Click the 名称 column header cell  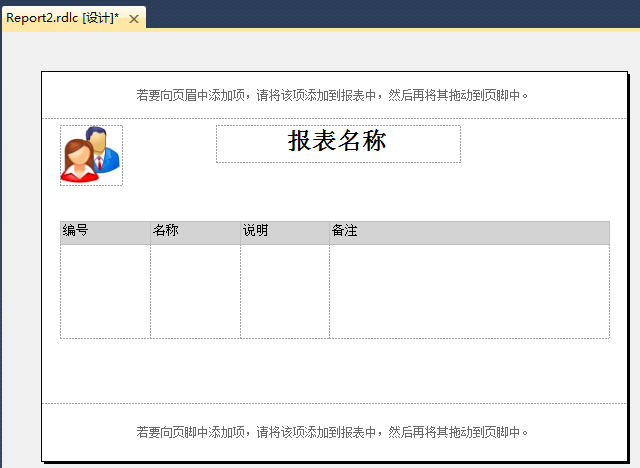[x=196, y=233]
